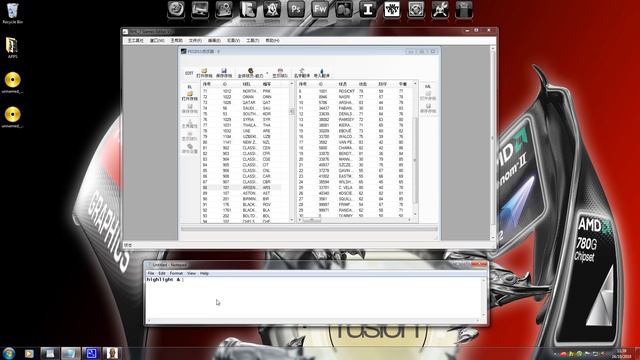The image size is (640, 360).
Task: Click the folder icon in left sidebar
Action: (x=190, y=96)
